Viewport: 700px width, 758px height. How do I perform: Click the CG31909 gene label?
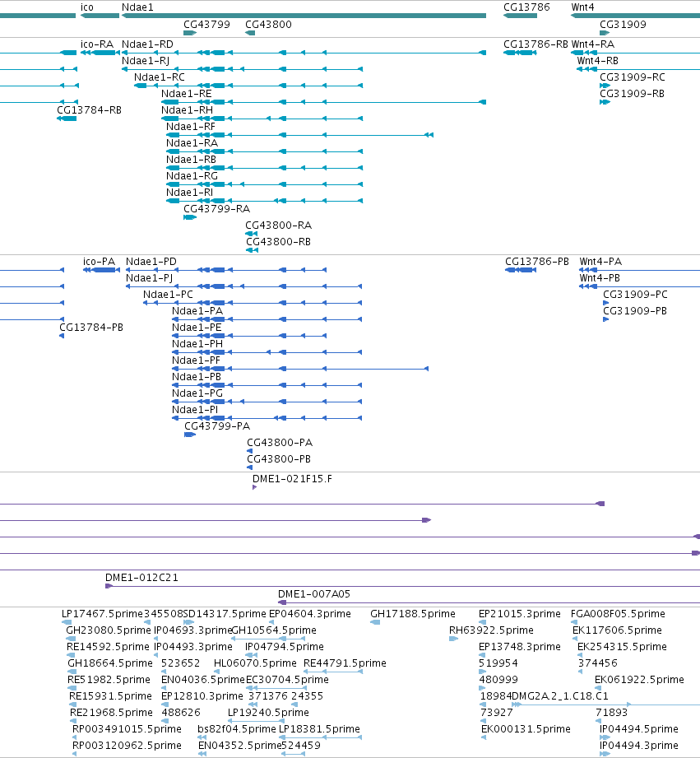[623, 24]
